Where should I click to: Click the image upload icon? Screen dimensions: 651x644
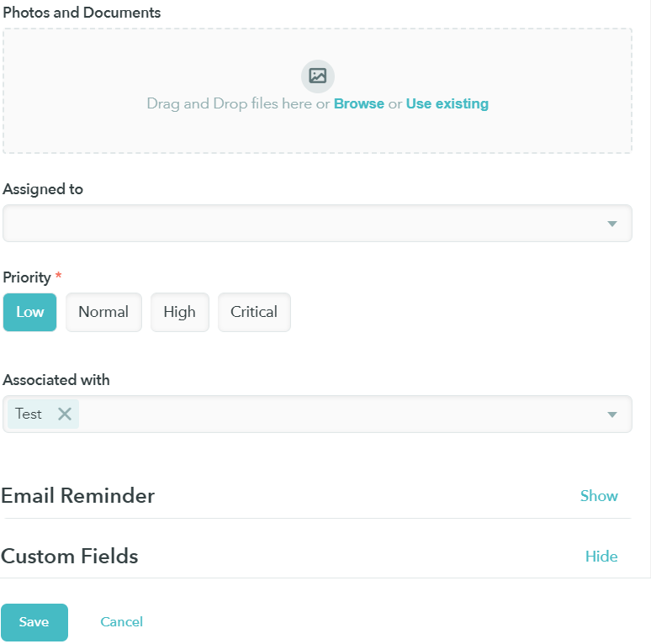pyautogui.click(x=317, y=76)
